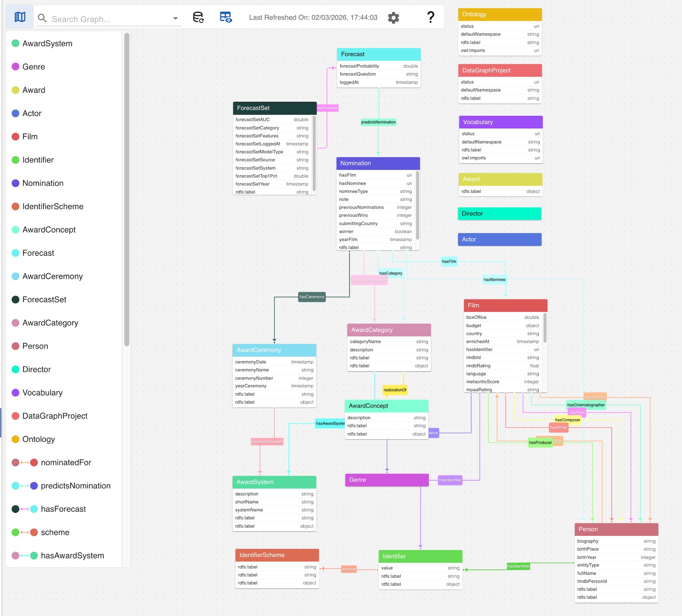Screen dimensions: 682x616
Task: Toggle the Film node type in sidebar
Action: 29,136
